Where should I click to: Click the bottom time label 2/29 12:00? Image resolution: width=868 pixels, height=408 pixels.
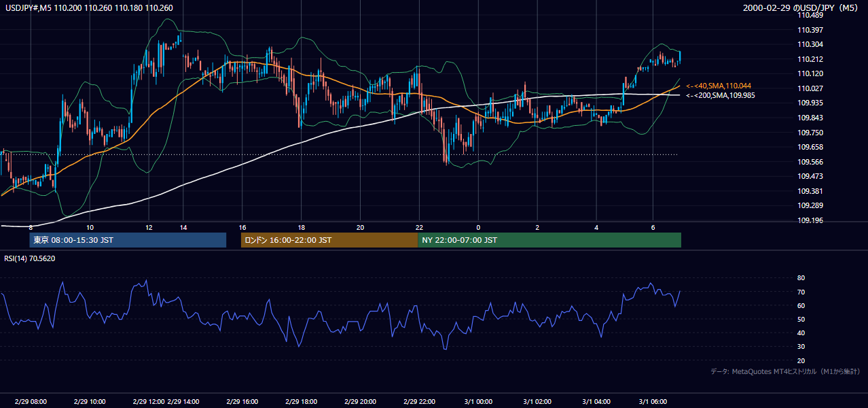[149, 402]
